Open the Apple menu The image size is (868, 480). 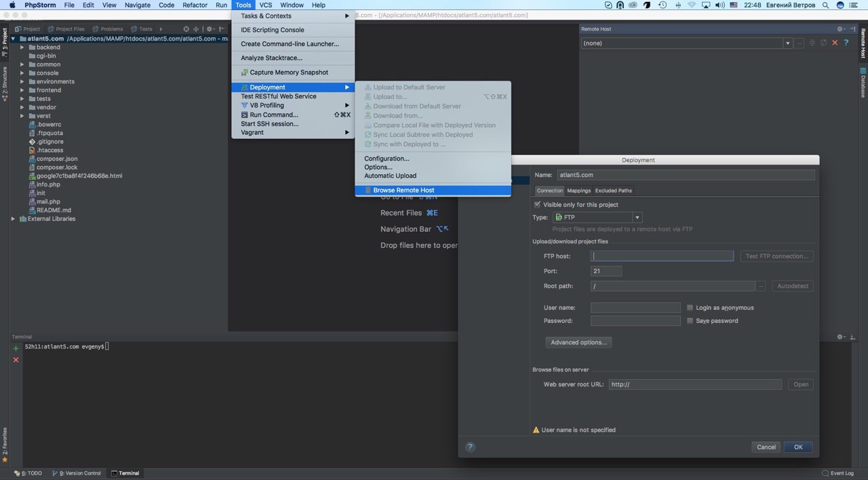12,5
